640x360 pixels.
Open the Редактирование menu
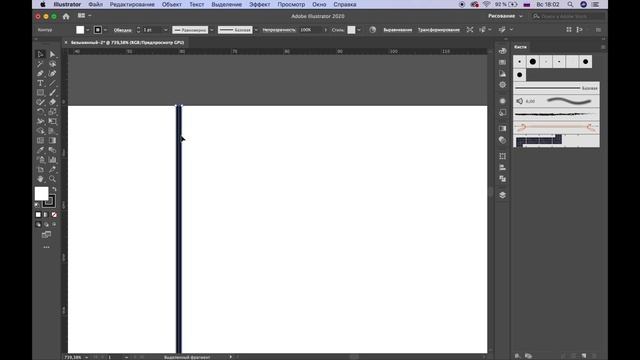[132, 4]
